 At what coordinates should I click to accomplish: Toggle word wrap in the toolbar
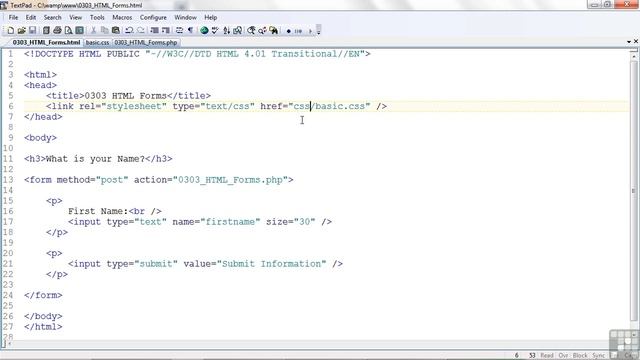click(179, 31)
